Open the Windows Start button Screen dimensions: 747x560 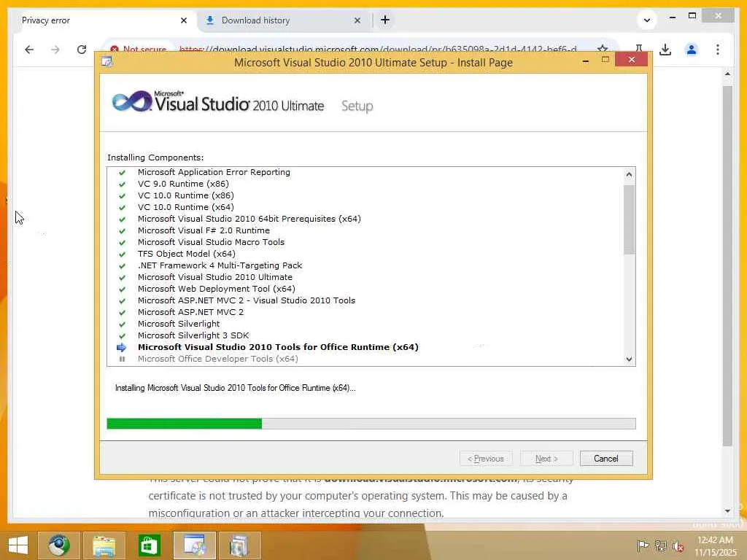pos(18,545)
